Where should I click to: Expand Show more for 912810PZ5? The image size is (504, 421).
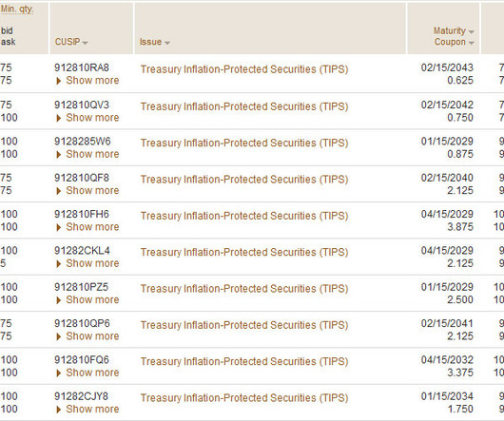tap(87, 299)
